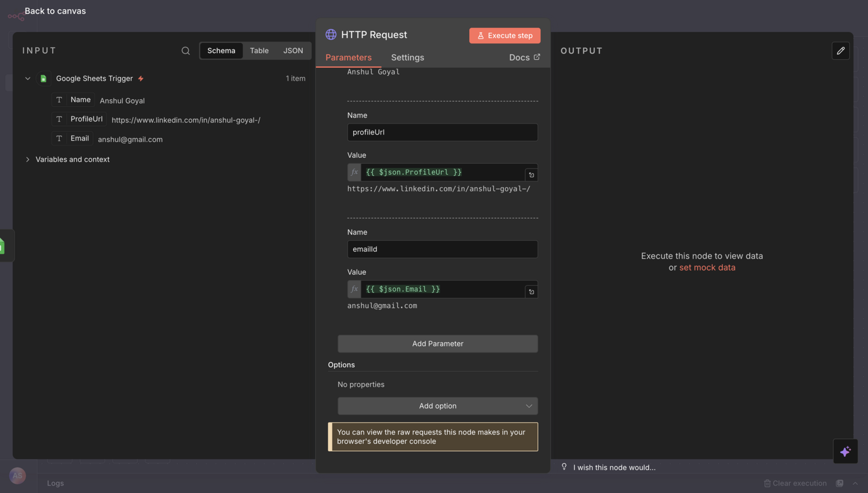Click the user avatar AS icon
868x493 pixels.
[x=17, y=476]
